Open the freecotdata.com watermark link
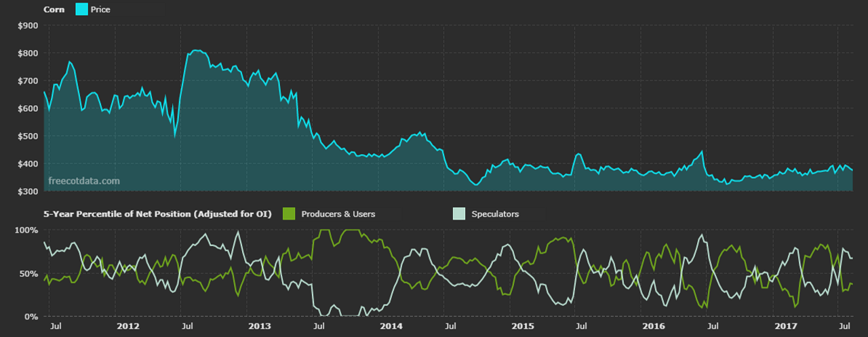This screenshot has height=337, width=868. 84,181
